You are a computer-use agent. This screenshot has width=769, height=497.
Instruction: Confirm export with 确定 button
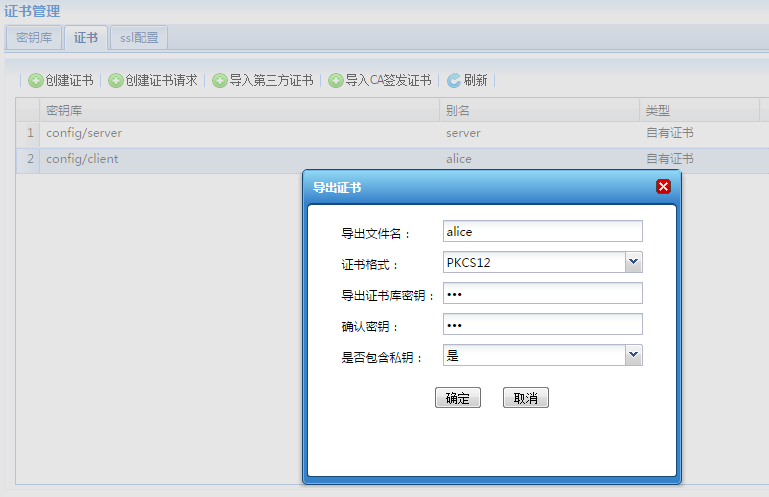pos(458,397)
